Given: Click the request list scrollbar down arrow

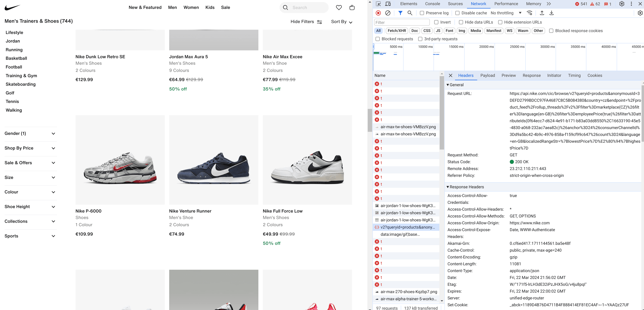Looking at the screenshot, I should click(x=442, y=301).
